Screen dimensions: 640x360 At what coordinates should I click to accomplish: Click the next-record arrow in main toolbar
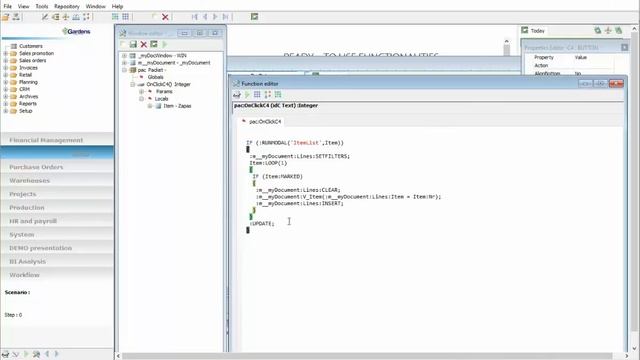(215, 17)
